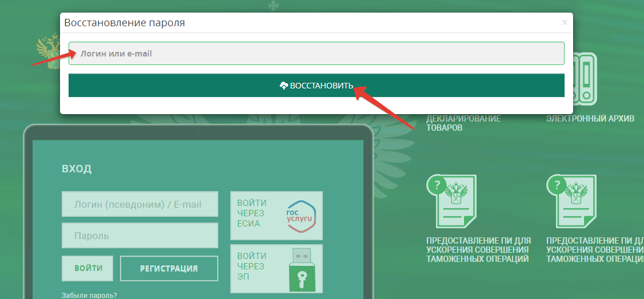Select the 'ВОЙТИ ЧЕРЕЗ ЭП' text

click(x=251, y=266)
